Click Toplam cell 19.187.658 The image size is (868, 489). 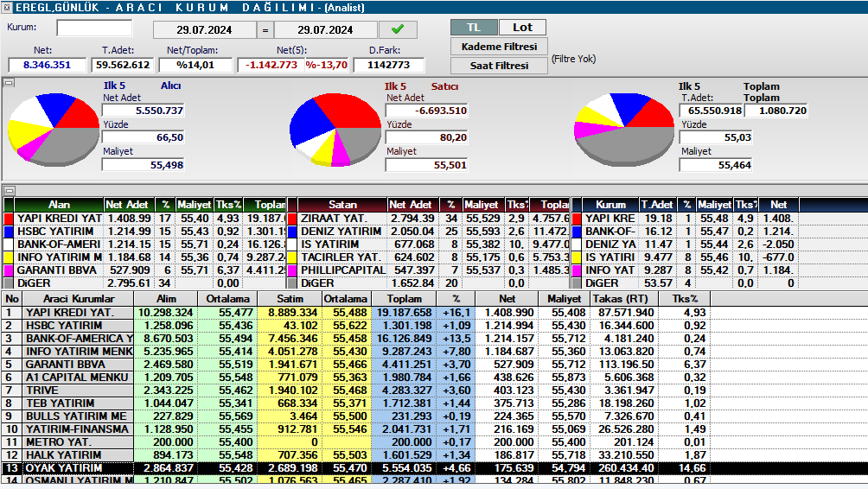(x=404, y=313)
